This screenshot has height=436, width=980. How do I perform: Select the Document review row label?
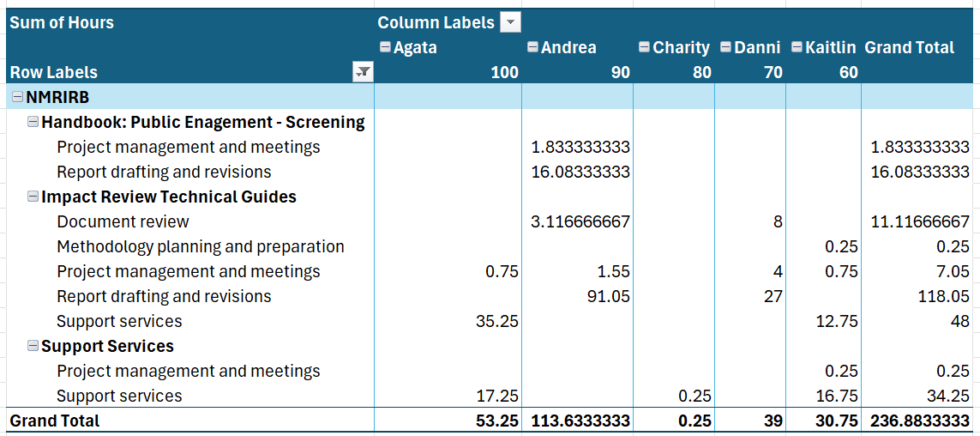(x=123, y=222)
